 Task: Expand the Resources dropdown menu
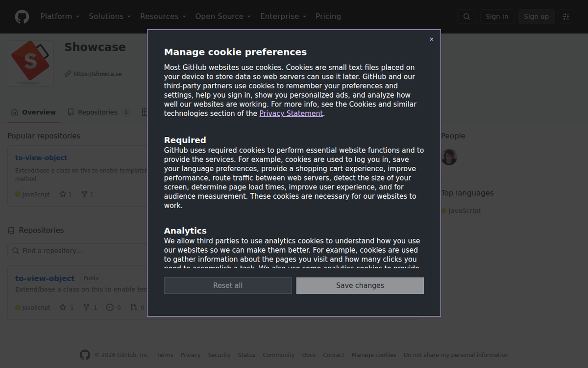click(x=163, y=16)
